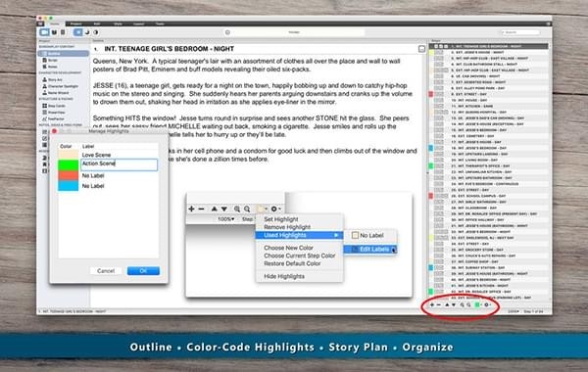Image resolution: width=588 pixels, height=372 pixels.
Task: Click the remove step minus icon in the Steps panel bottom toolbar
Action: pos(439,305)
